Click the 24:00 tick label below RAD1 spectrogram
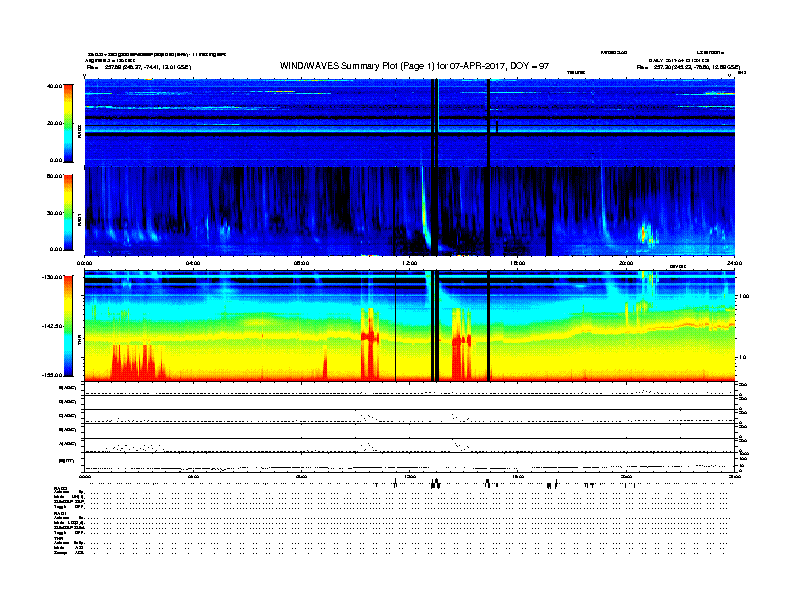Viewport: 792px width, 612px height. [734, 263]
